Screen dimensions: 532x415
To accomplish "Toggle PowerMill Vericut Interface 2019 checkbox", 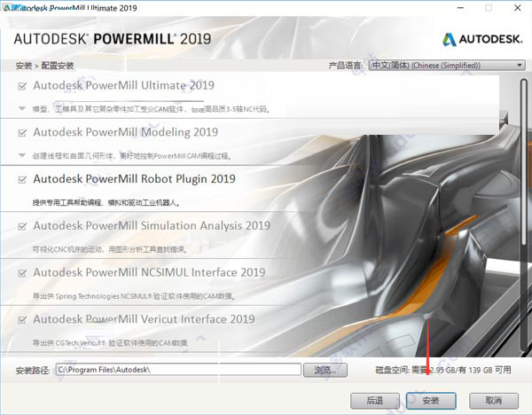I will coord(22,319).
